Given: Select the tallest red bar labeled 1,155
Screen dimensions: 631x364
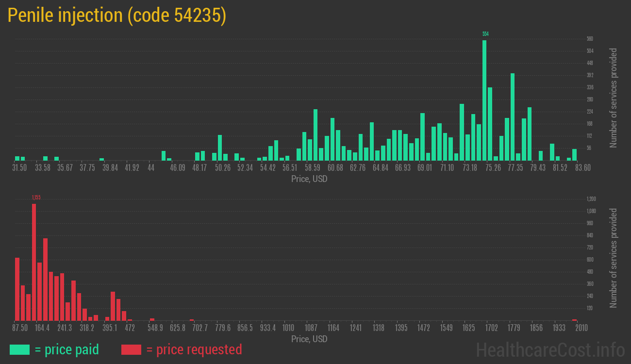Looking at the screenshot, I should 34,262.
